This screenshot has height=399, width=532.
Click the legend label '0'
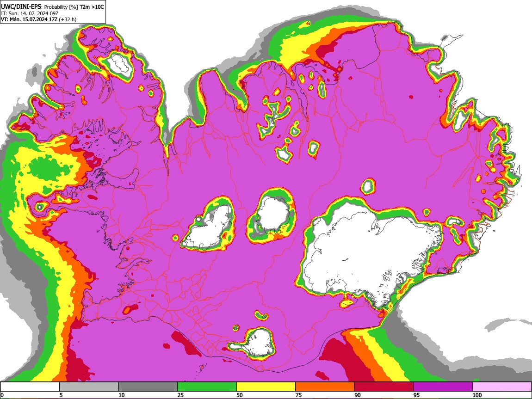(x=2, y=395)
